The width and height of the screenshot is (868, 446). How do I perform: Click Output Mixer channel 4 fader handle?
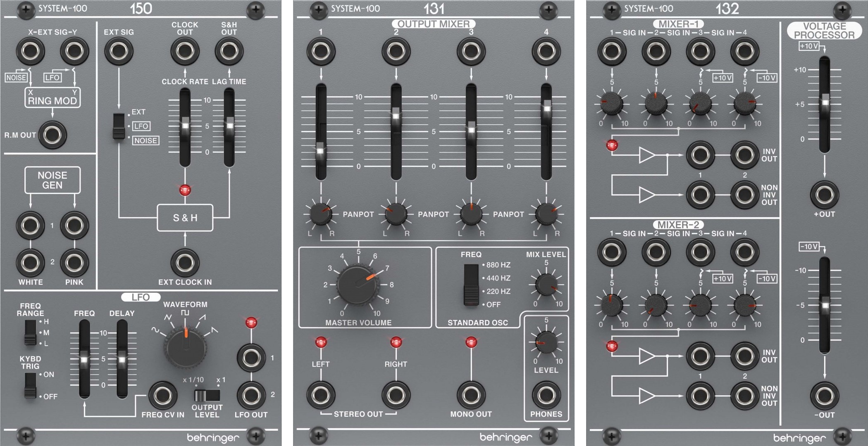[546, 108]
